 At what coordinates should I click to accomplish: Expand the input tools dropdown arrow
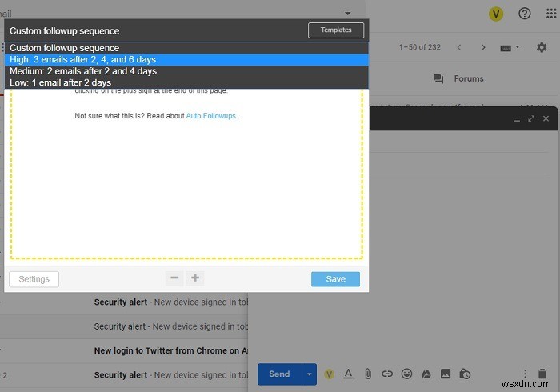[x=517, y=46]
